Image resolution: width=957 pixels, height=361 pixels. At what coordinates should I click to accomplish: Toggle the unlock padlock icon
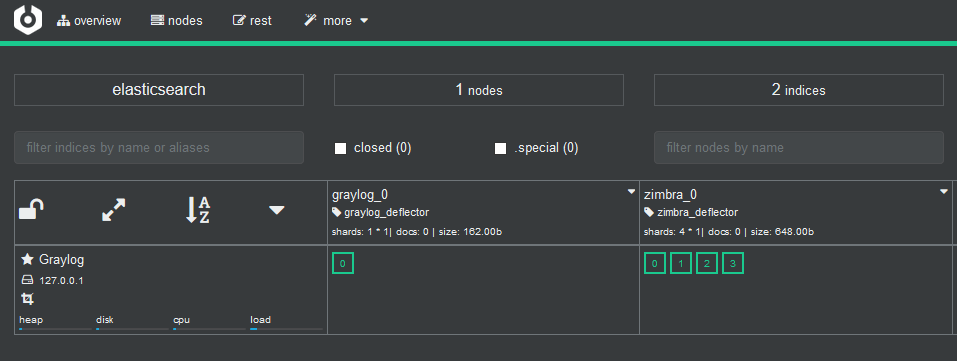pyautogui.click(x=31, y=210)
